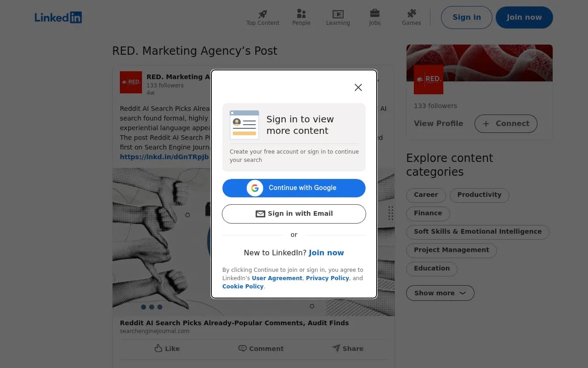Image resolution: width=588 pixels, height=368 pixels.
Task: Select the Project Management category chip
Action: tap(452, 250)
